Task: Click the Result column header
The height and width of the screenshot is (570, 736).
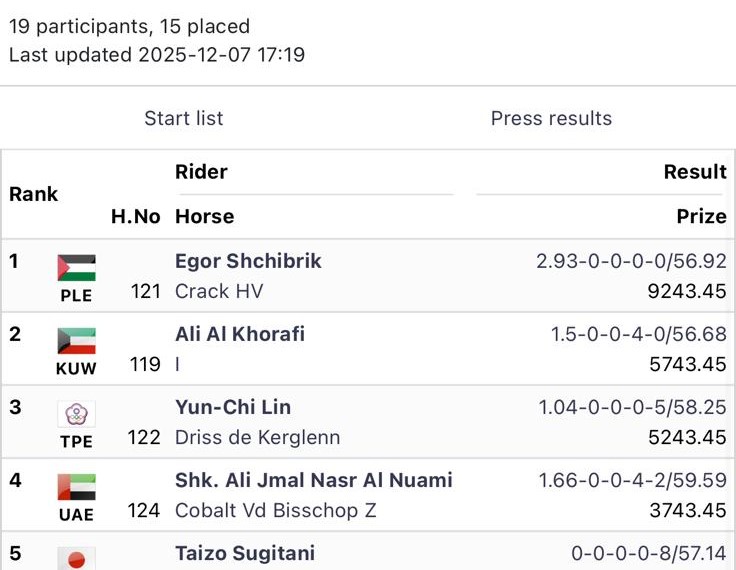Action: click(x=695, y=172)
